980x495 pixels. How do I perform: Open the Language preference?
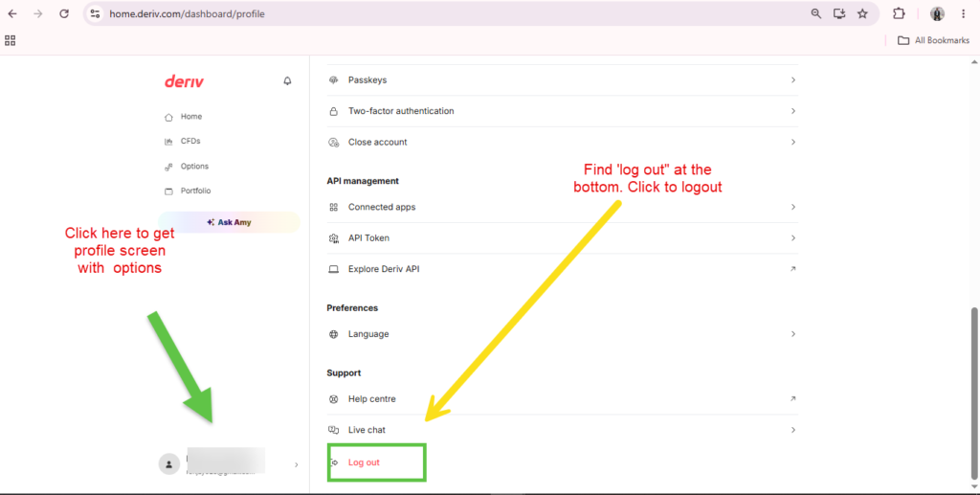click(x=563, y=334)
